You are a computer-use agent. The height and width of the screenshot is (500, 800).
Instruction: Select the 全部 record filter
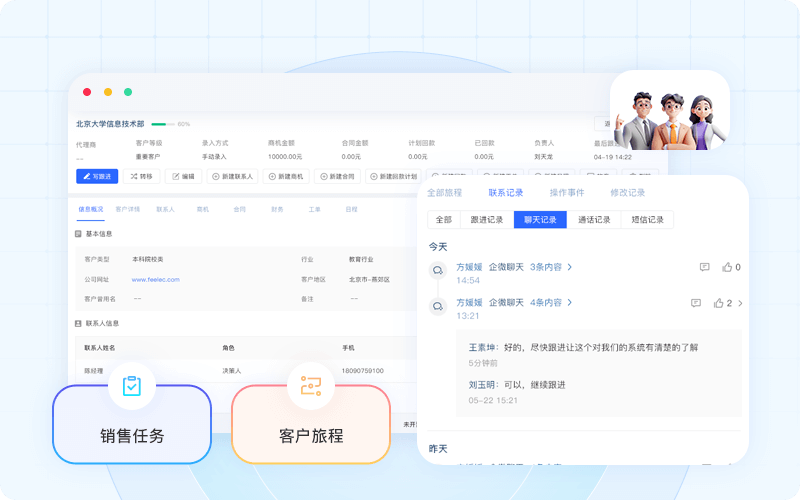click(x=445, y=220)
